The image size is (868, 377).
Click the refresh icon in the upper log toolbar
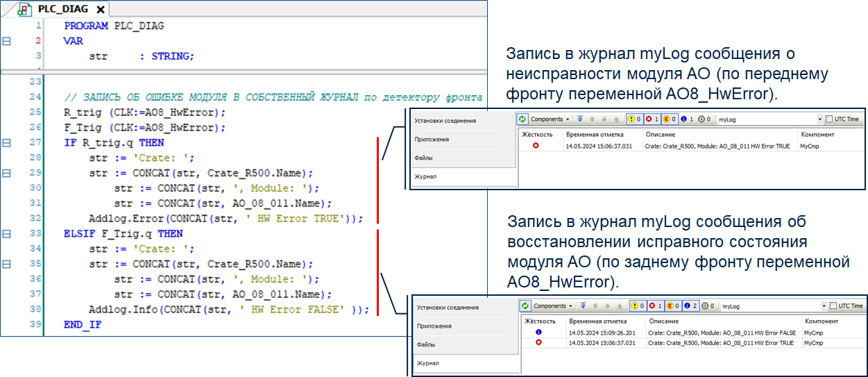pyautogui.click(x=523, y=119)
